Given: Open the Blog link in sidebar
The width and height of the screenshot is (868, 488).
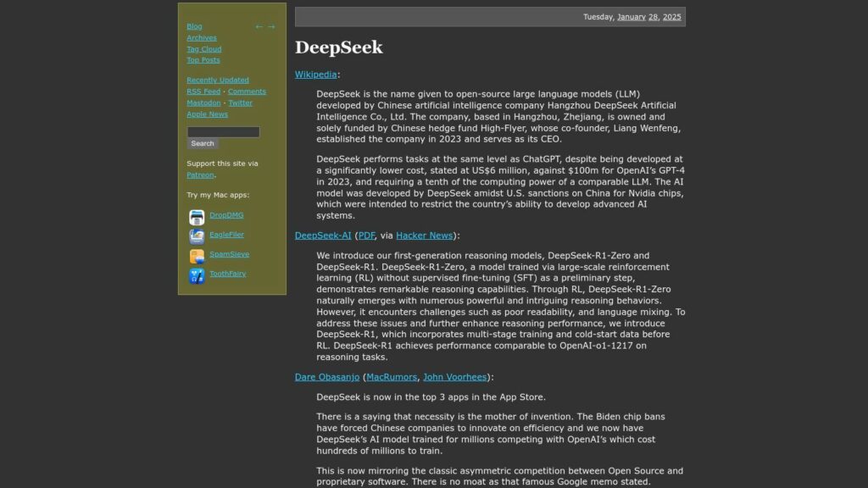Looking at the screenshot, I should [x=194, y=26].
